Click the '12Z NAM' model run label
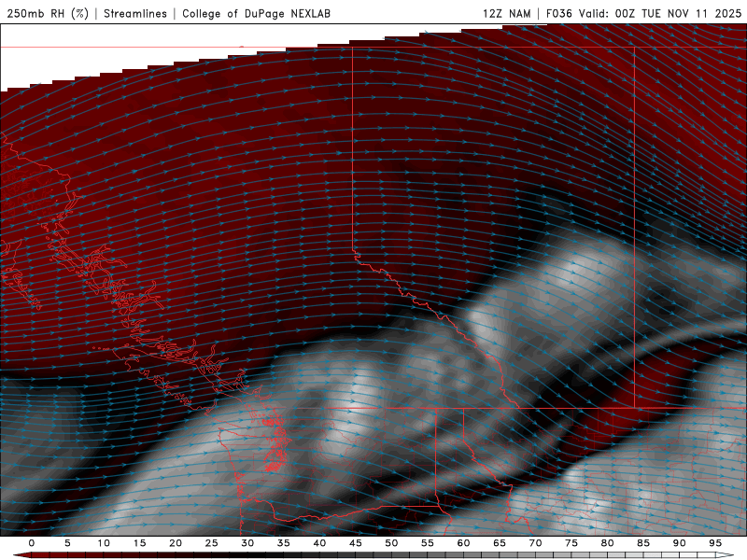Screen dimensions: 747x560 [506, 14]
